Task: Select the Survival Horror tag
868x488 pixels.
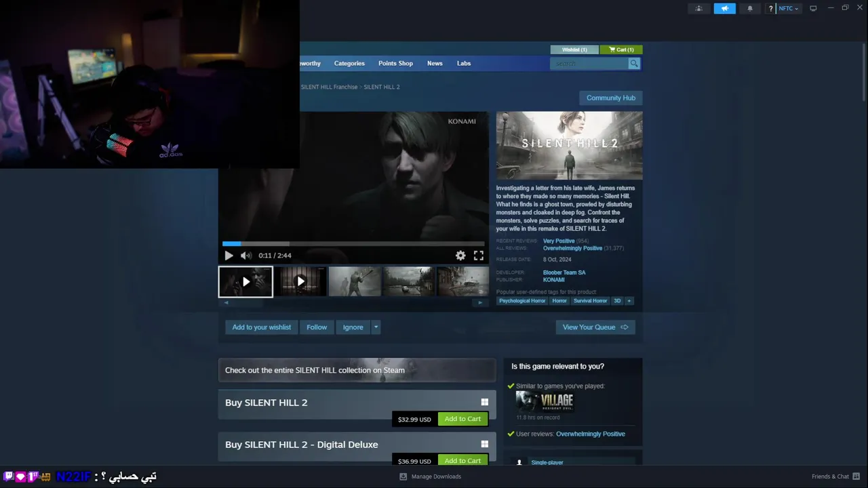Action: [x=590, y=301]
